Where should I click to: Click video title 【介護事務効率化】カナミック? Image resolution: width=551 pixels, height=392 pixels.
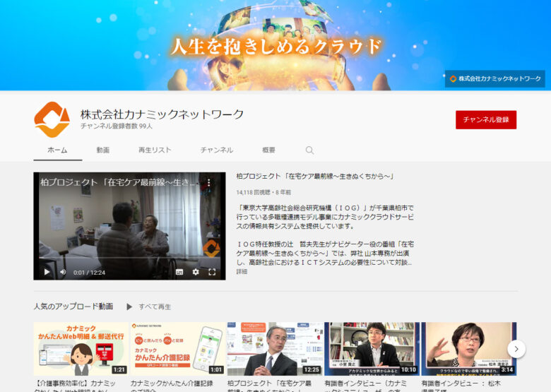(75, 386)
